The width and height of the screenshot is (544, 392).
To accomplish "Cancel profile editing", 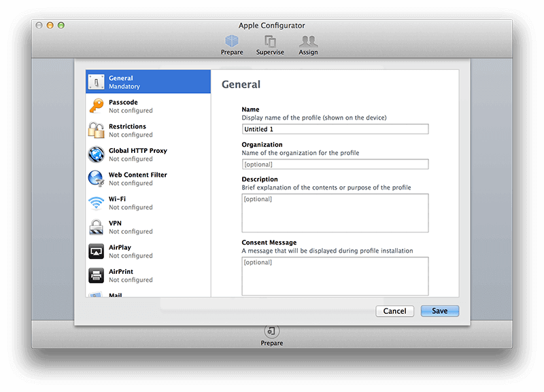I will pyautogui.click(x=395, y=310).
